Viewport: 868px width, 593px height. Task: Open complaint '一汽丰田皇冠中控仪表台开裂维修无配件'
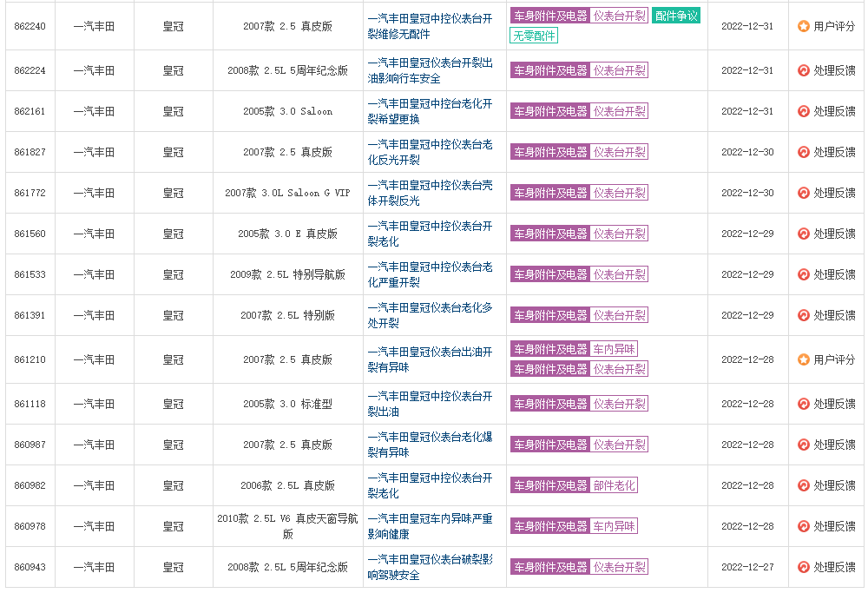[x=430, y=26]
